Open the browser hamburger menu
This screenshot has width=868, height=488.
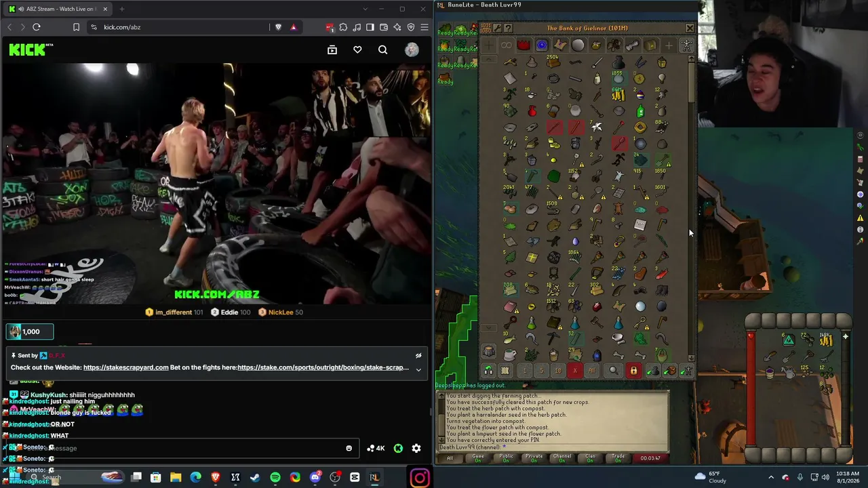coord(425,27)
